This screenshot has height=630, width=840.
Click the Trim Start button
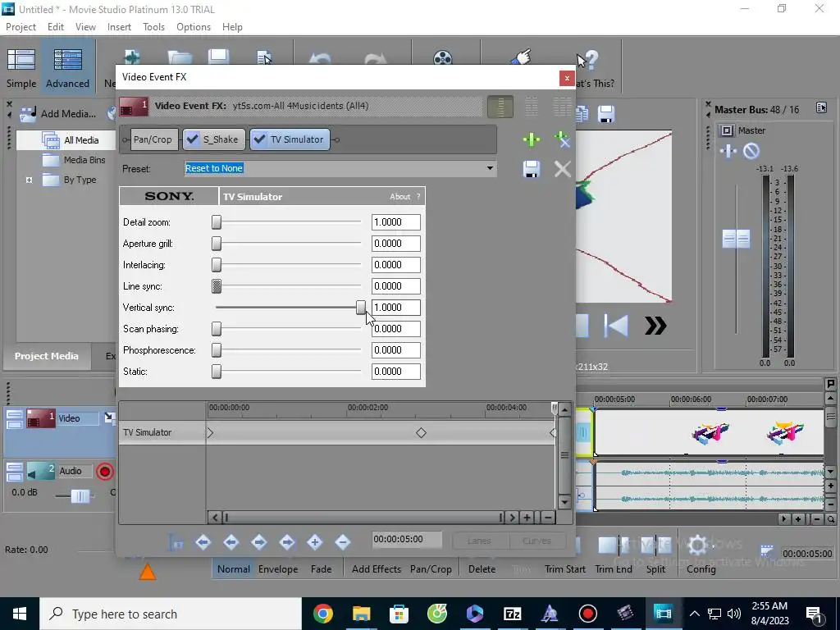(564, 569)
